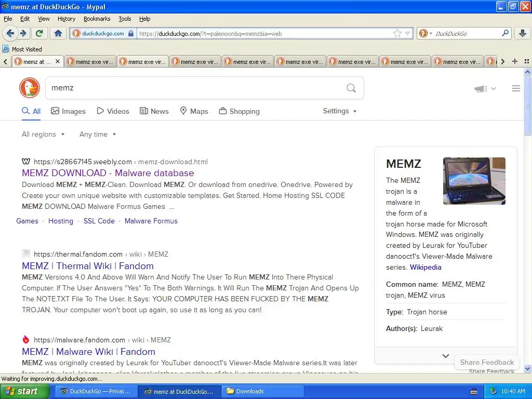
Task: Click the malware.fandom.com flame favicon
Action: [x=26, y=340]
